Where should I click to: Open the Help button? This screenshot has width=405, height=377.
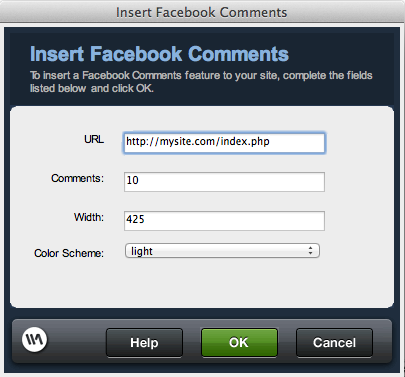(144, 343)
